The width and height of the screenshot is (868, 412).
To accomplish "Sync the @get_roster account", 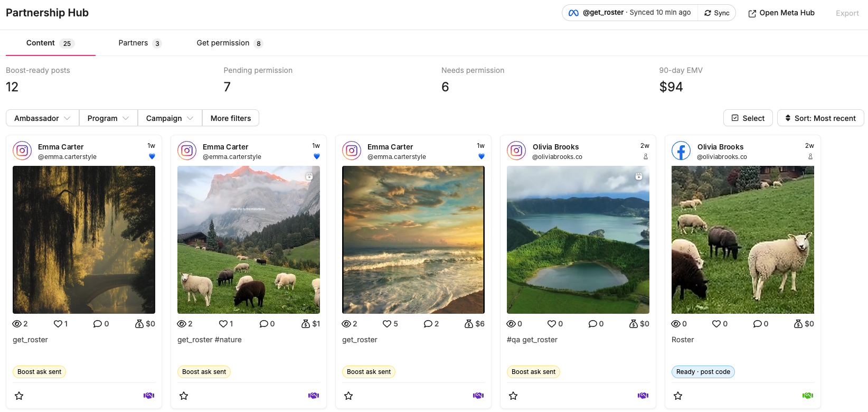I will pyautogui.click(x=717, y=13).
